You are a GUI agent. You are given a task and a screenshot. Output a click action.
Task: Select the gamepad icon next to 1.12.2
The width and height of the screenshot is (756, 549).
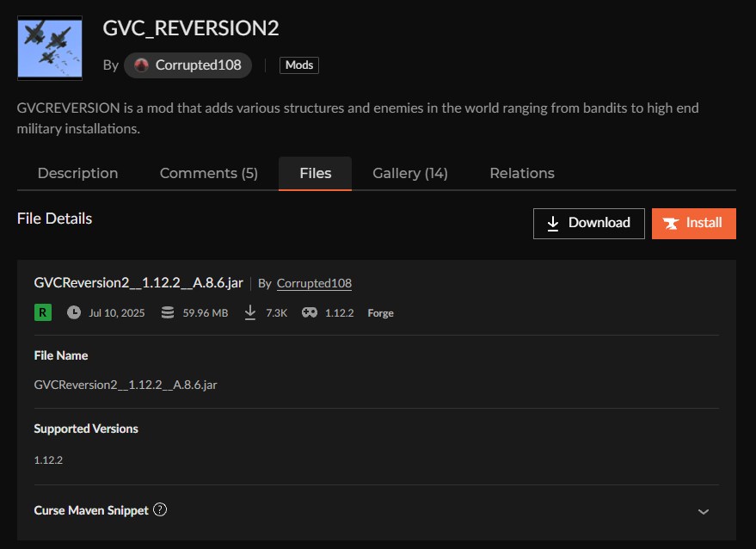(x=309, y=312)
